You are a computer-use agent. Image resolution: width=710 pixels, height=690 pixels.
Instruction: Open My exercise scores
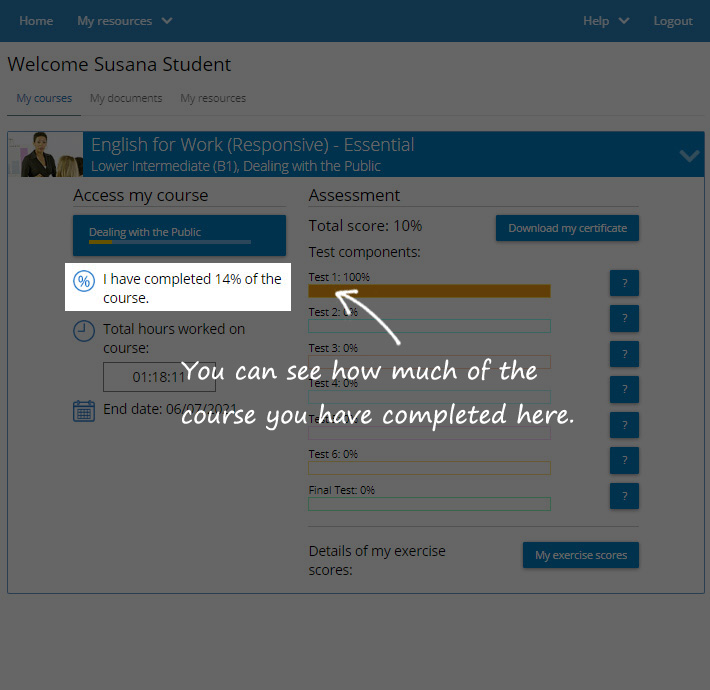pos(580,555)
